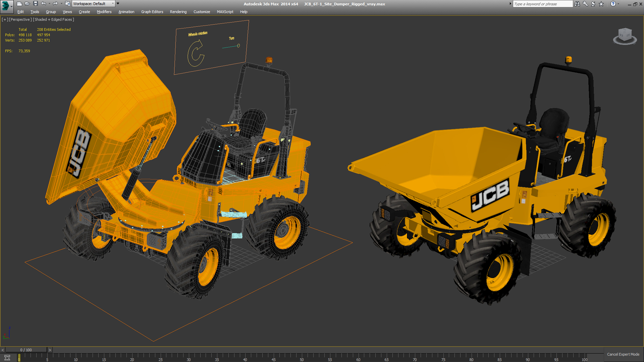Open a file using the folder icon
Screen dimensions: 644x362
28,4
